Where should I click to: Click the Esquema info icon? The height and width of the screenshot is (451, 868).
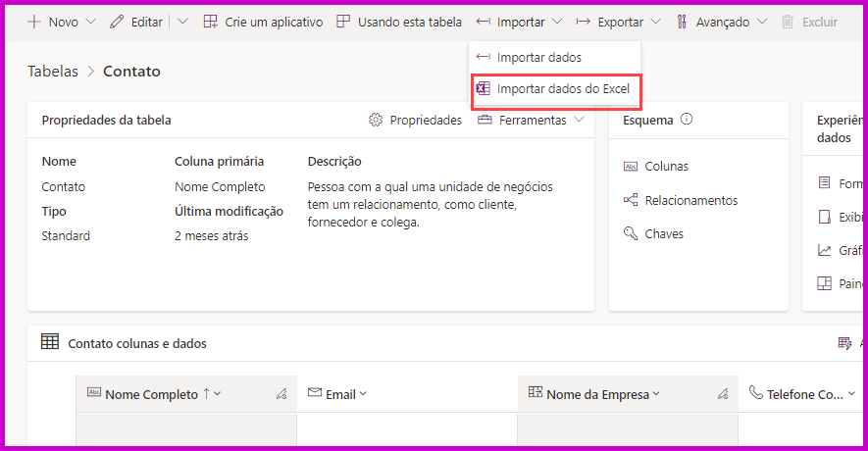pyautogui.click(x=687, y=119)
